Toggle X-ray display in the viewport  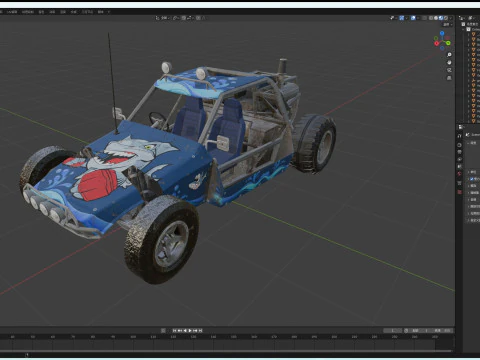point(424,18)
